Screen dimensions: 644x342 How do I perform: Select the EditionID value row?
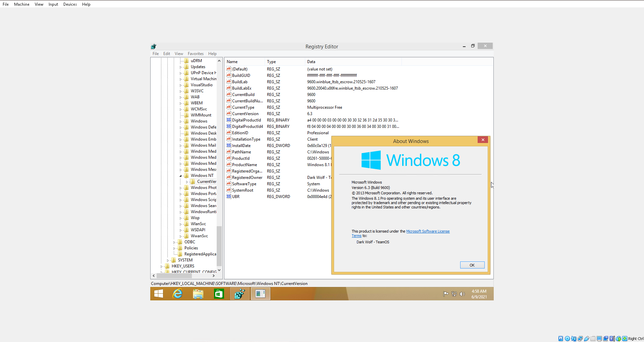point(278,133)
